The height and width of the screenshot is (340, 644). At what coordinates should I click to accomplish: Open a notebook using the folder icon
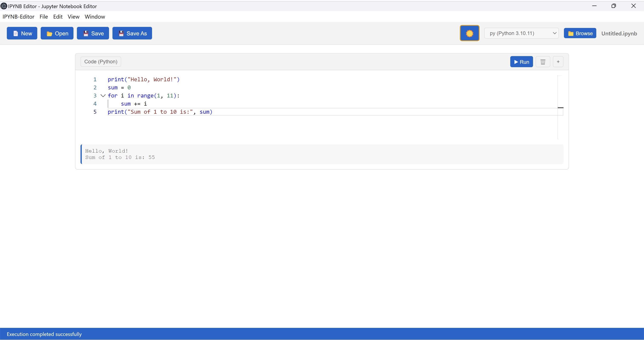(x=50, y=33)
